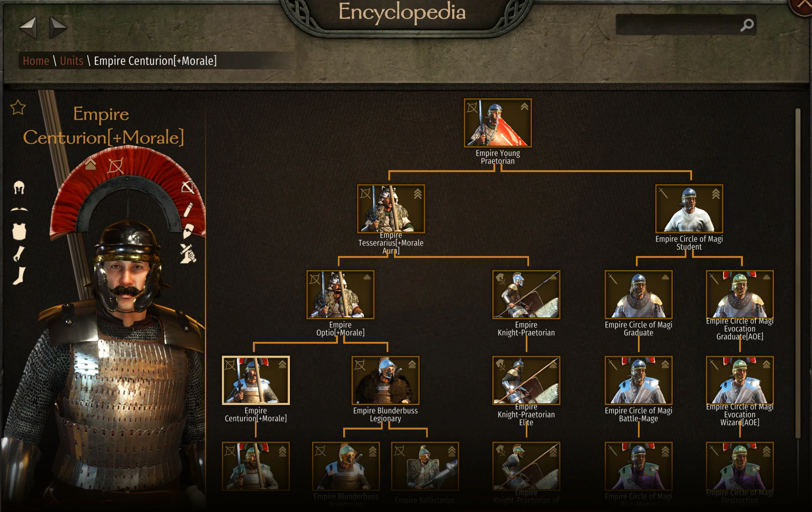812x512 pixels.
Task: Go to the Units breadcrumb link
Action: (x=72, y=61)
